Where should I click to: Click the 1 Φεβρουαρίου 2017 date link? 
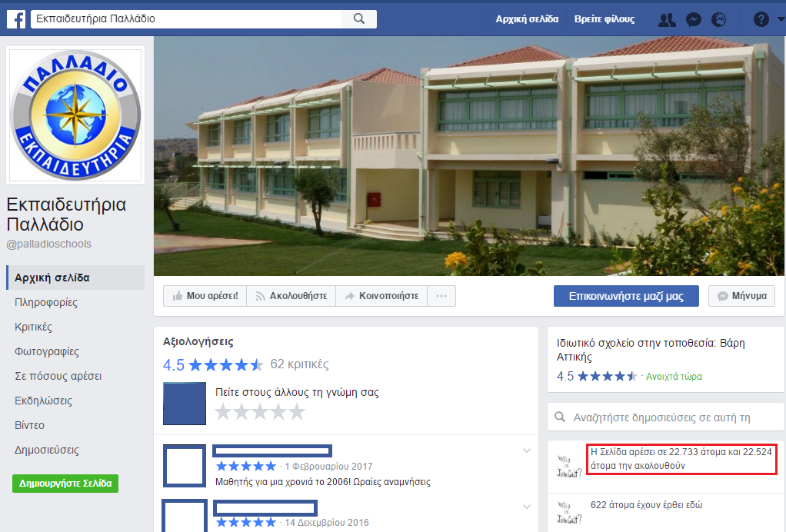(x=329, y=467)
